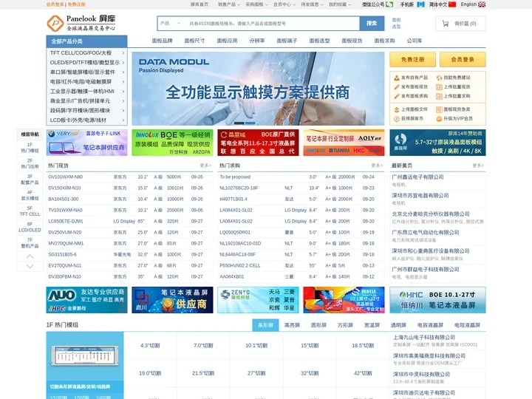Click the floor navigation up arrow
Viewport: 532px width, 399px height.
[30, 256]
